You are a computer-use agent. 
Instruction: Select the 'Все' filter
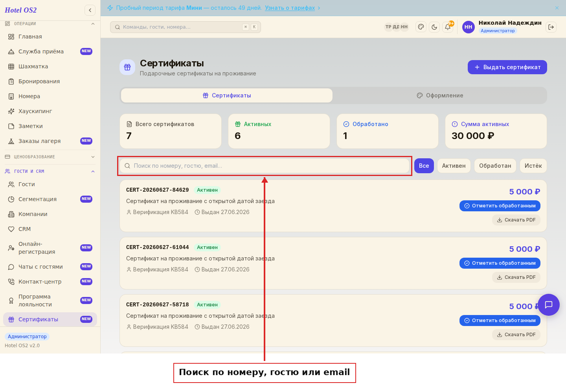click(424, 166)
